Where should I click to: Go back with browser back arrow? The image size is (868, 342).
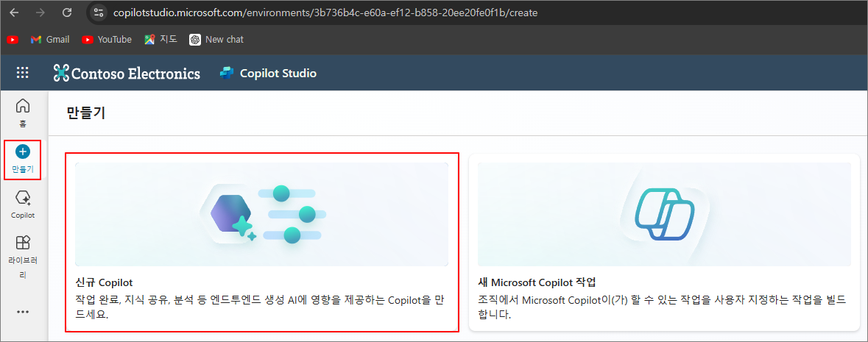point(14,13)
